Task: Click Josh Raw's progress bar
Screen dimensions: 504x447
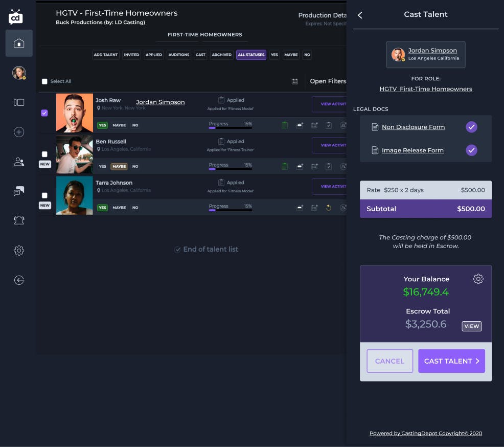Action: click(230, 128)
